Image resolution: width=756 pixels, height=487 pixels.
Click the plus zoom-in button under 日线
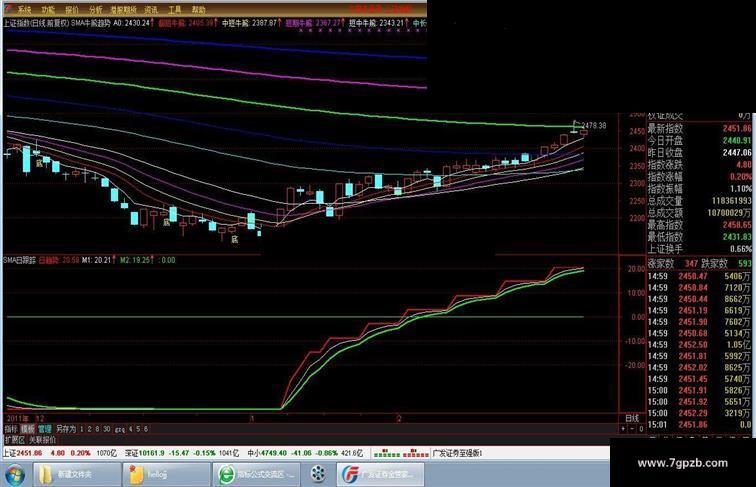623,428
